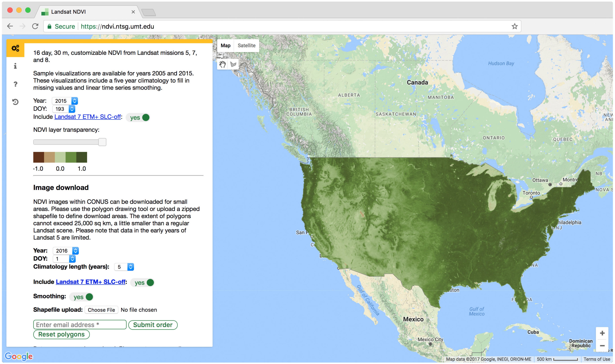Zoom in using the plus control
615x364 pixels.
(x=602, y=333)
